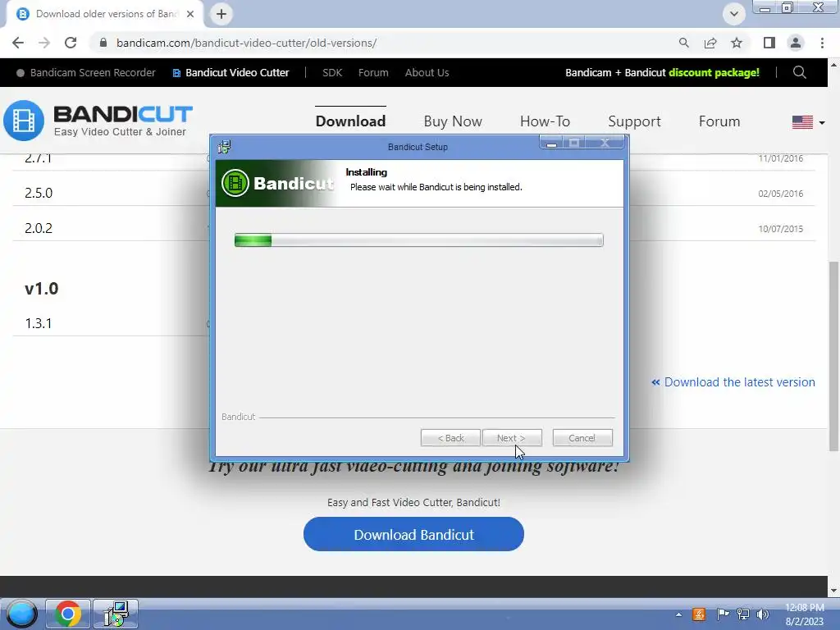This screenshot has height=630, width=840.
Task: Select Bandicut Video Cutter in top bar
Action: (231, 72)
